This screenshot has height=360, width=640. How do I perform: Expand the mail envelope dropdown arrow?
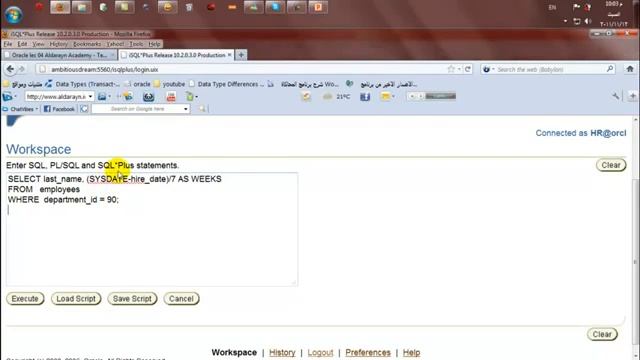coord(393,97)
